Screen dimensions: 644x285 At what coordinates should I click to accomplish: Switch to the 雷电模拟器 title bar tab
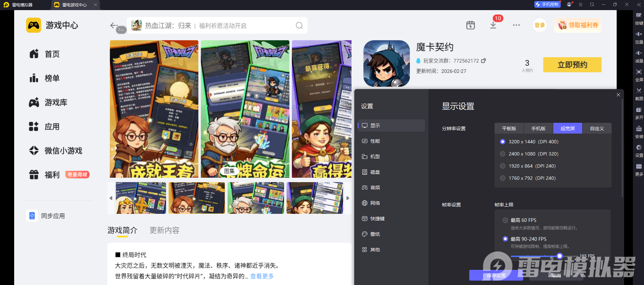tap(19, 5)
